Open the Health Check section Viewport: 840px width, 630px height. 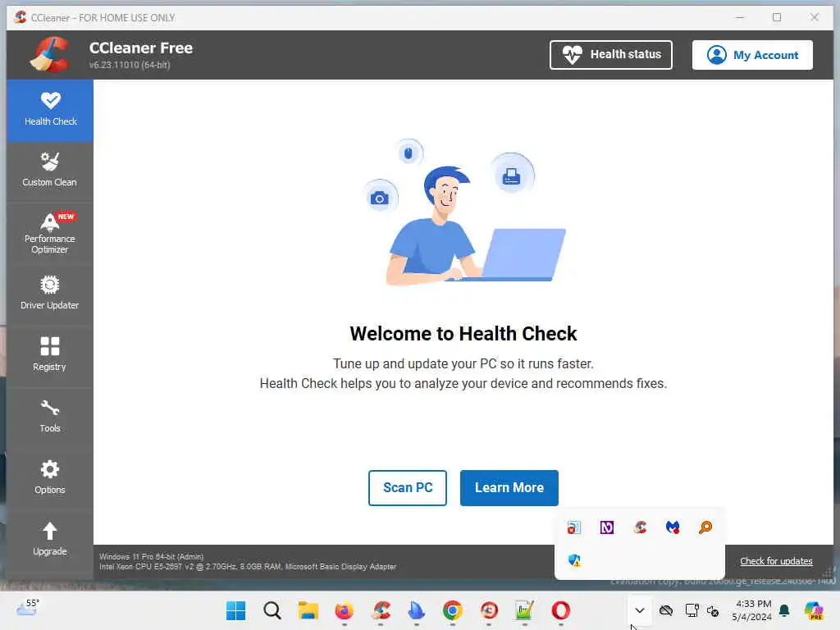click(x=50, y=111)
